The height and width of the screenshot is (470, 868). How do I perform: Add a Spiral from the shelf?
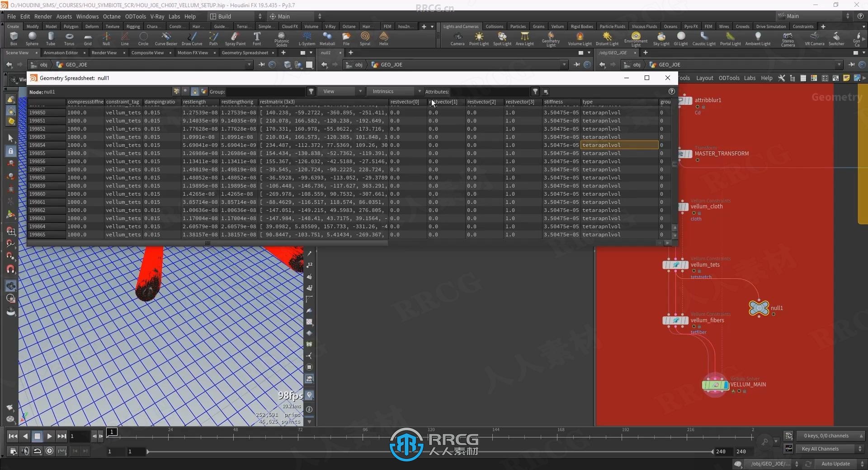click(365, 39)
